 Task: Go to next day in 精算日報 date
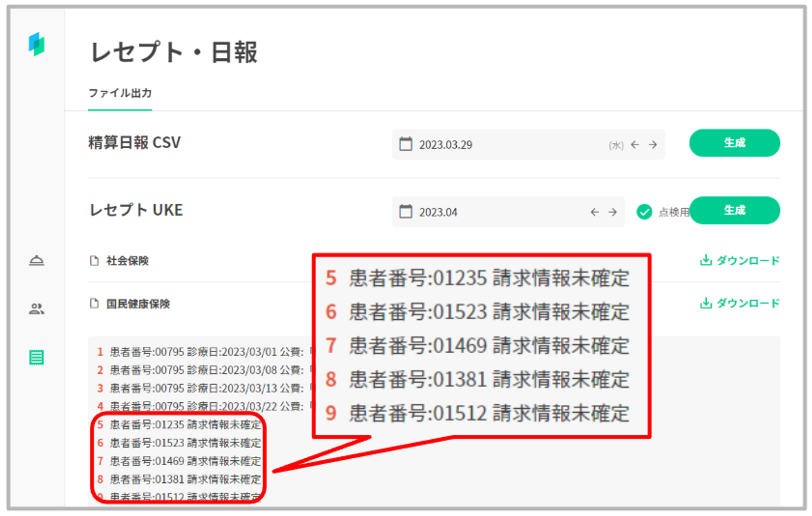click(x=653, y=145)
